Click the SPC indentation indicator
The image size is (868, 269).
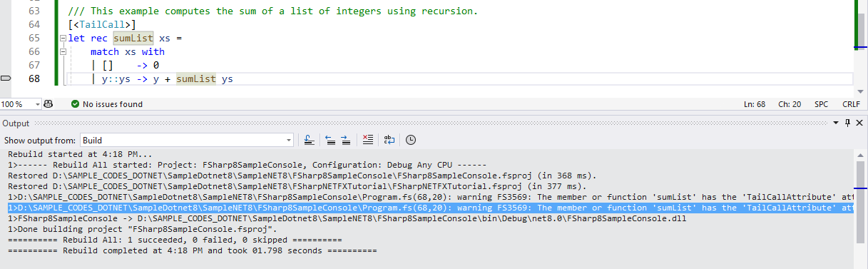(822, 104)
